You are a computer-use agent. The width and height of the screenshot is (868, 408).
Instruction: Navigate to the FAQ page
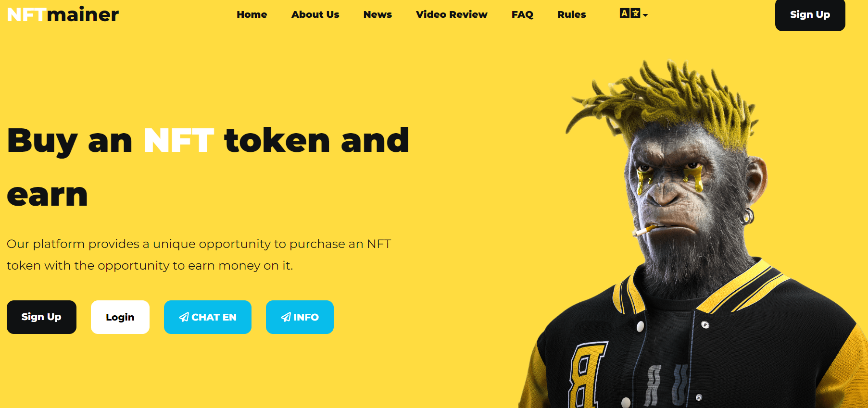(x=522, y=14)
